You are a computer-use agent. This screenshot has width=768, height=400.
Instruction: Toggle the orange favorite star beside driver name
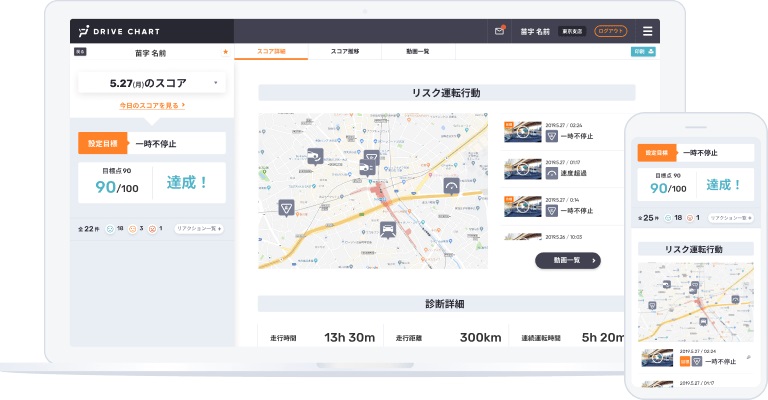click(x=225, y=52)
